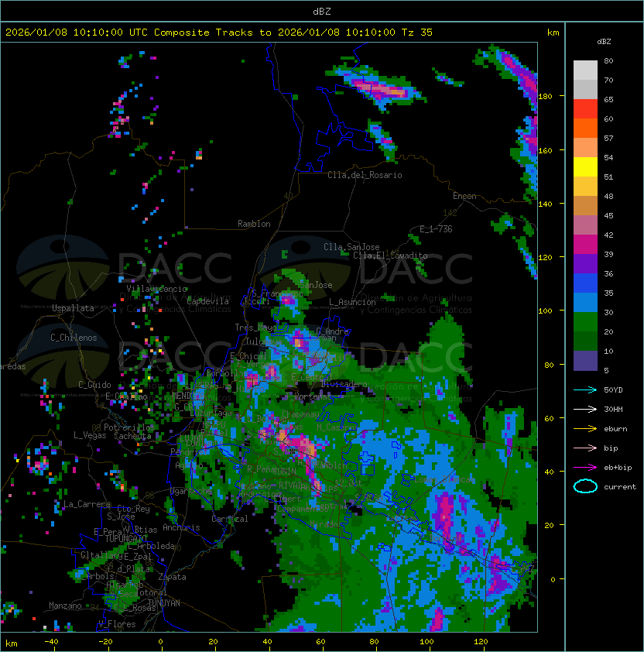Select the bright green 30 dBZ swatch
Screen dimensions: 644x652
[x=585, y=322]
